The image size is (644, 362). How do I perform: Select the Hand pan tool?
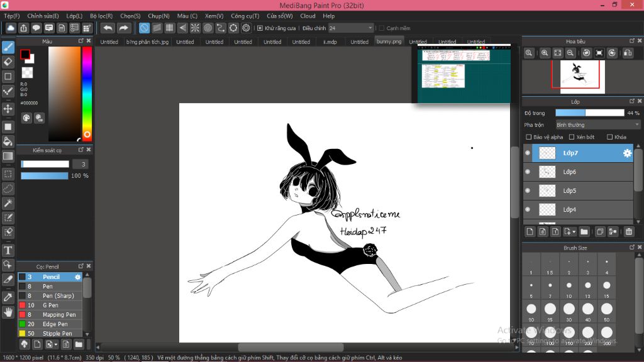(8, 312)
